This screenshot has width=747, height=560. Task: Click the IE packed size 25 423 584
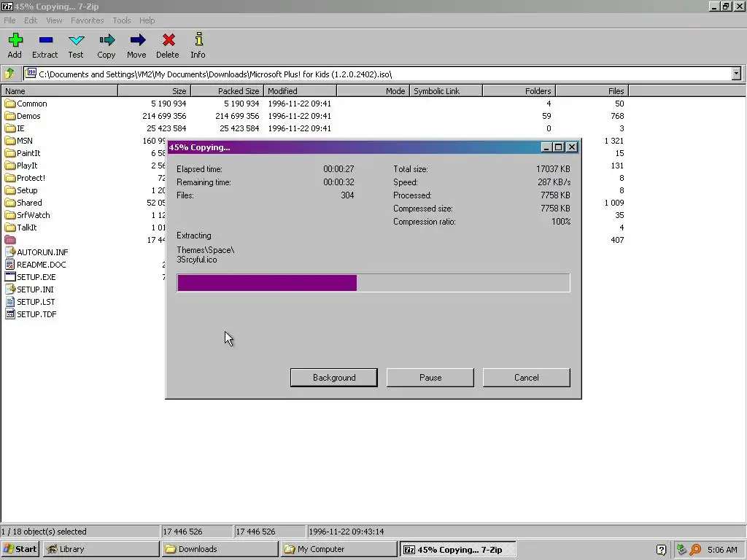[239, 128]
